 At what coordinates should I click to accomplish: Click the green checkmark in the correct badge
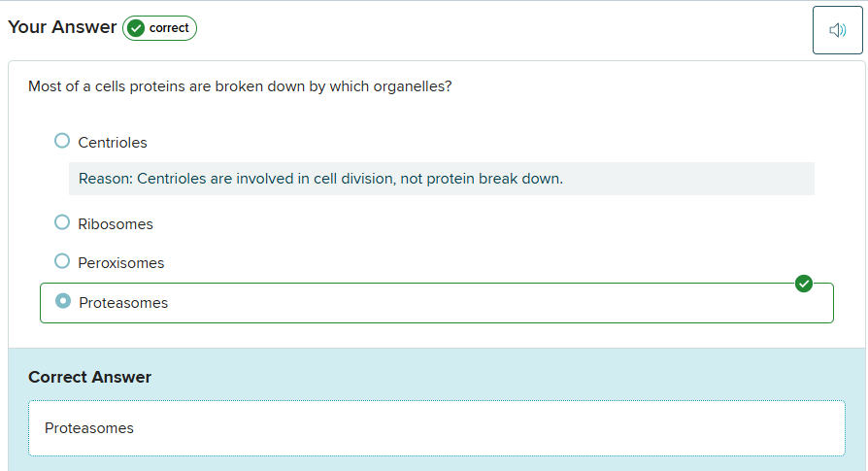point(136,28)
